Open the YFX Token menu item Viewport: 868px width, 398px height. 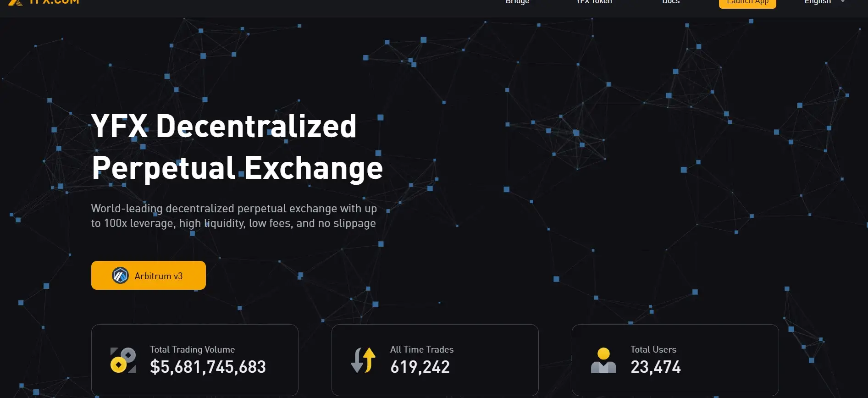tap(594, 2)
